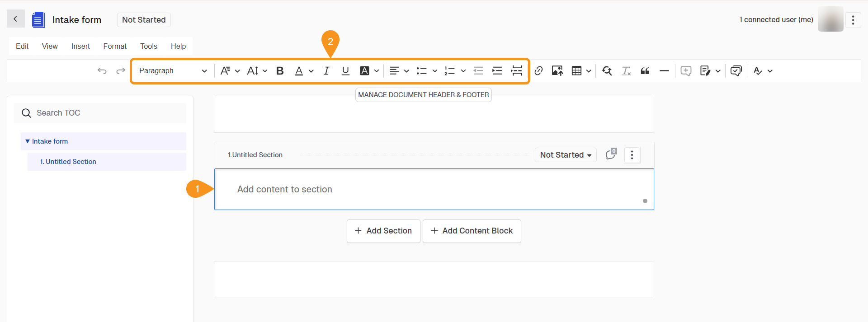Click the Add Section button
The width and height of the screenshot is (868, 322).
click(x=383, y=231)
